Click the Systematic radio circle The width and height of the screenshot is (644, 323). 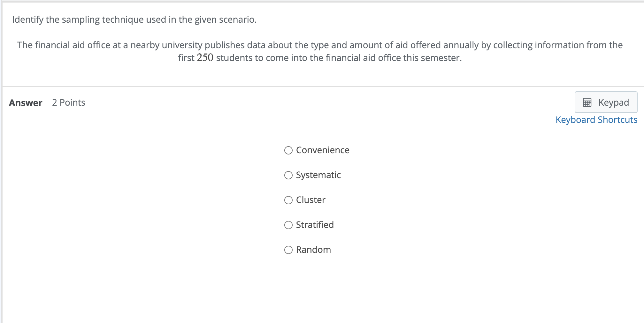point(288,175)
